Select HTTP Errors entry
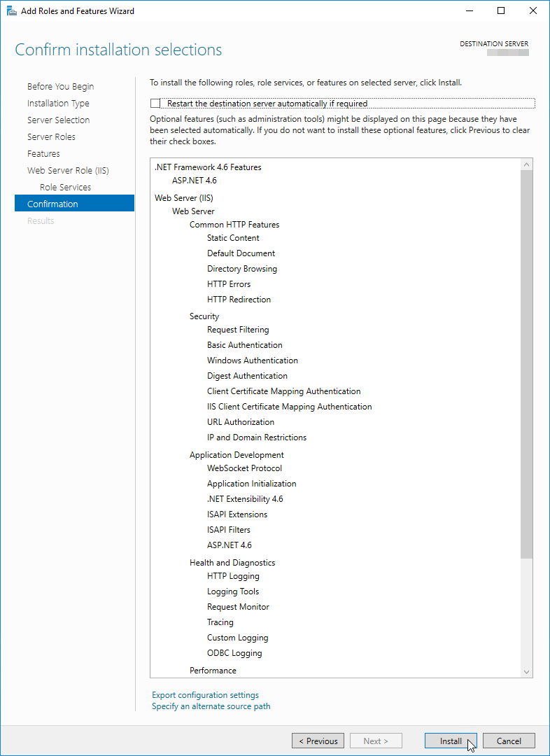This screenshot has width=550, height=756. (229, 284)
